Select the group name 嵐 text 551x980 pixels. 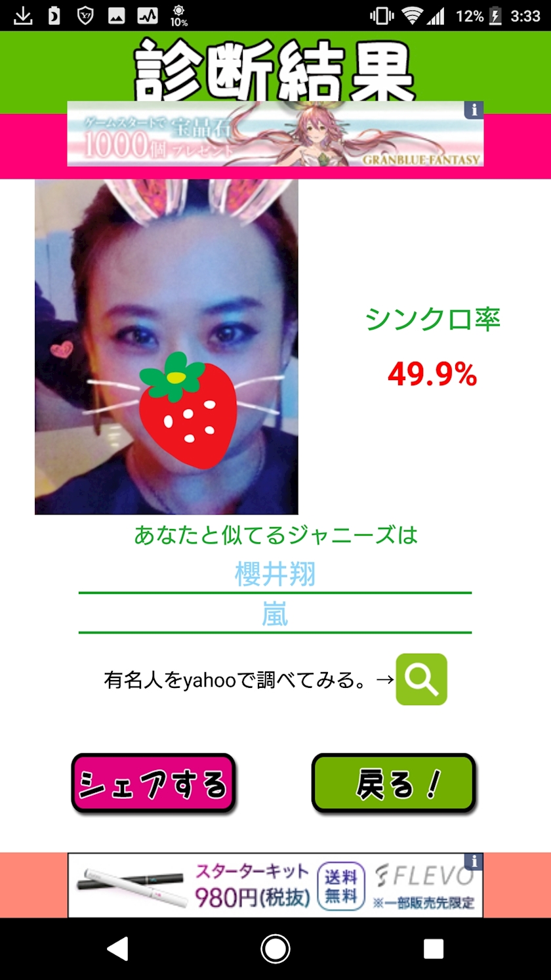click(275, 615)
